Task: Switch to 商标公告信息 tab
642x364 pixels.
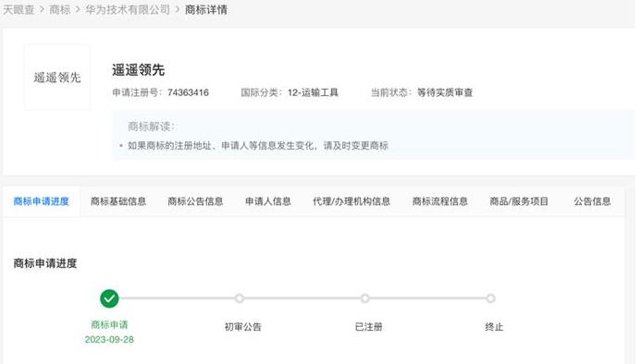Action: (195, 201)
